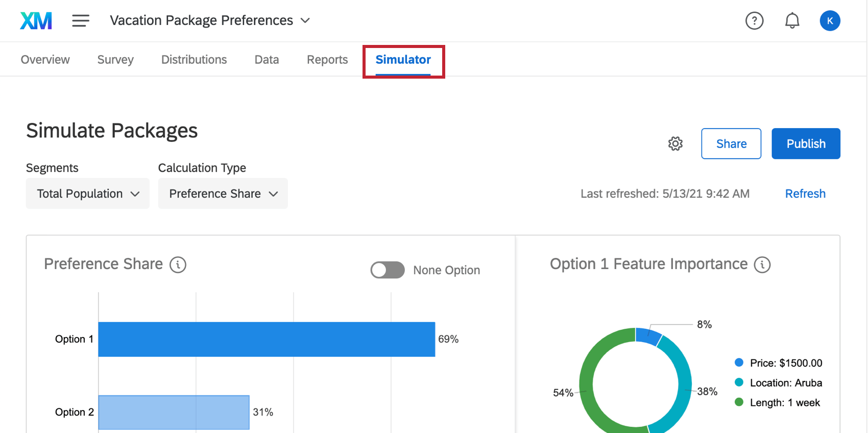This screenshot has width=868, height=433.
Task: Click the Option 2 axis label
Action: 75,412
